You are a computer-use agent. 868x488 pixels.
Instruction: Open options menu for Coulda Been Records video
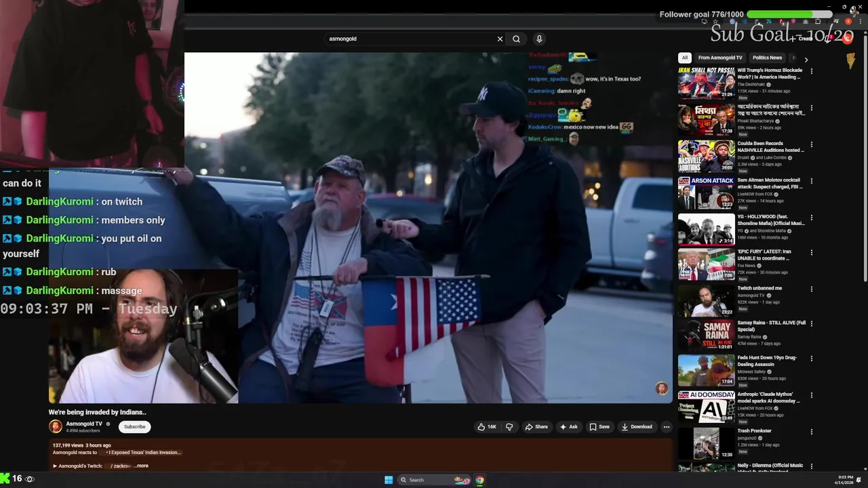(812, 144)
